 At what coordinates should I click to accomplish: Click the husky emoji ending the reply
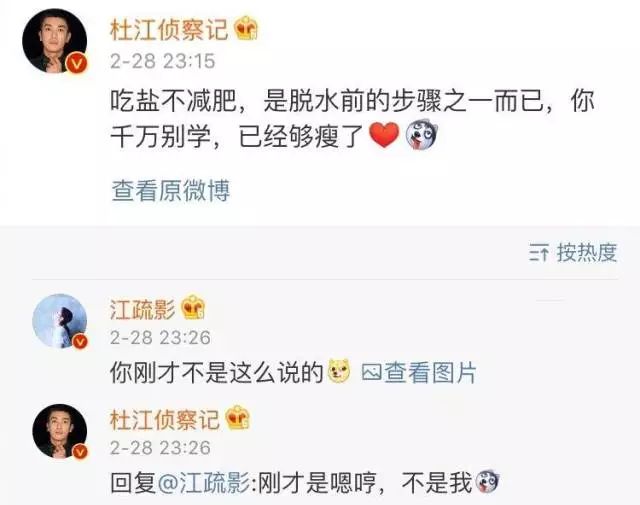487,482
